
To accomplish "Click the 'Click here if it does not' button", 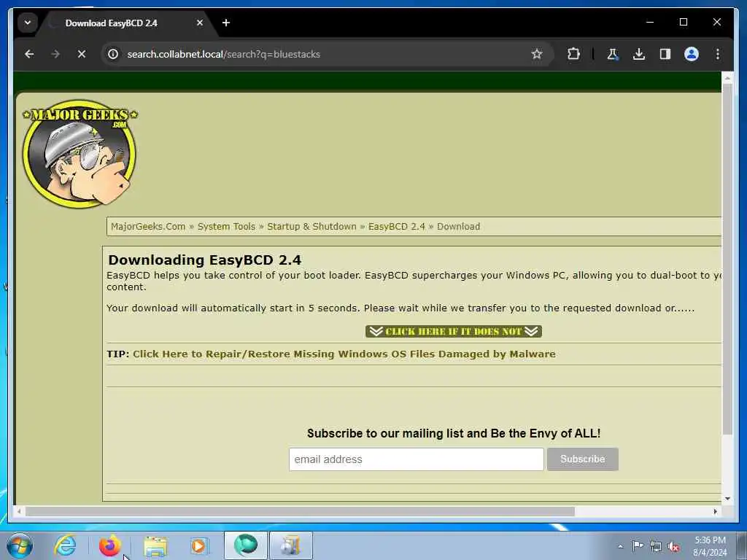I will (x=454, y=332).
